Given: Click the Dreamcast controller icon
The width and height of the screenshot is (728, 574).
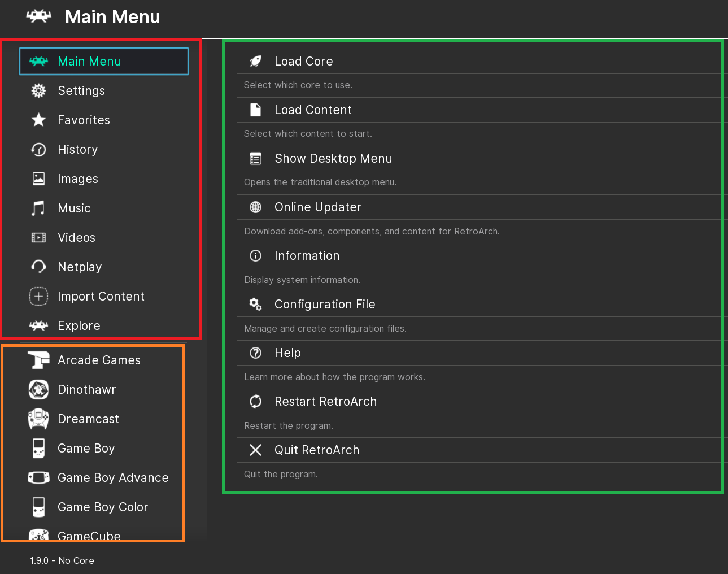Looking at the screenshot, I should point(38,419).
